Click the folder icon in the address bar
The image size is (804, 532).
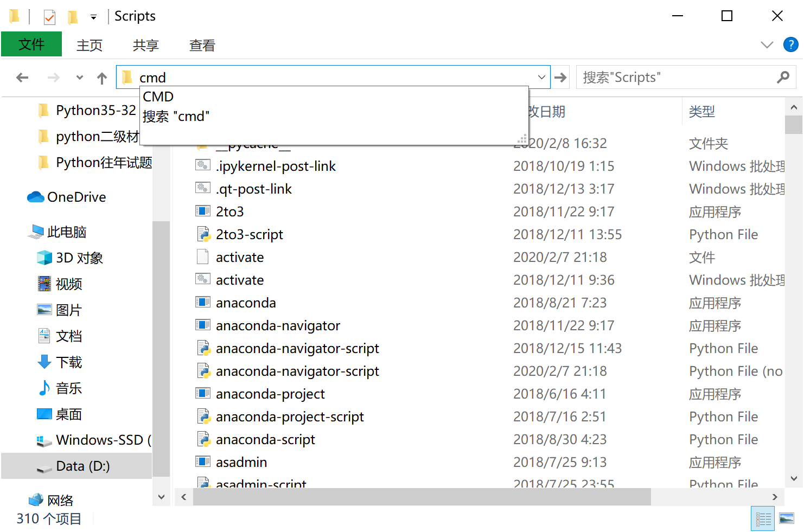pyautogui.click(x=127, y=77)
